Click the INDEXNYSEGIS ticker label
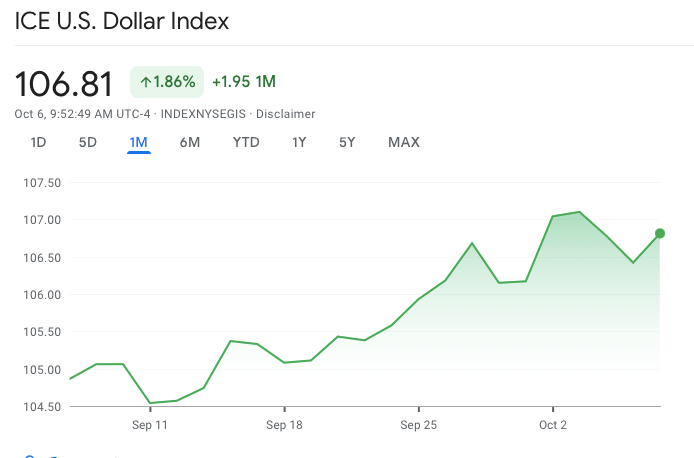 click(208, 114)
